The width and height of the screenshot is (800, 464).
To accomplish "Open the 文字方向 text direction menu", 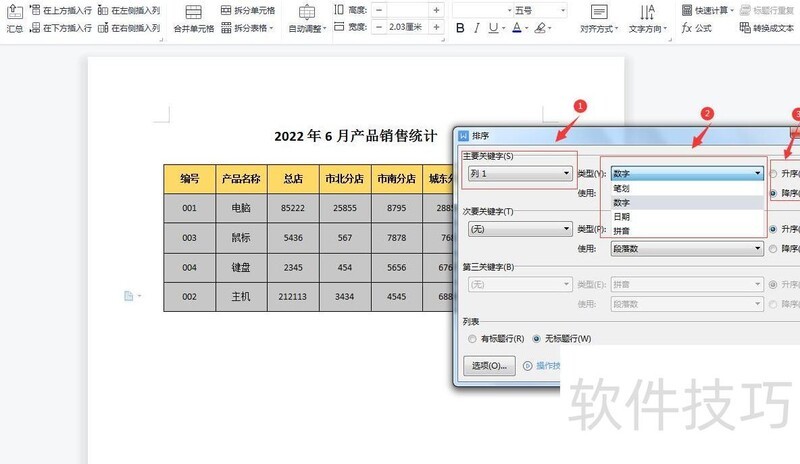I will 647,19.
